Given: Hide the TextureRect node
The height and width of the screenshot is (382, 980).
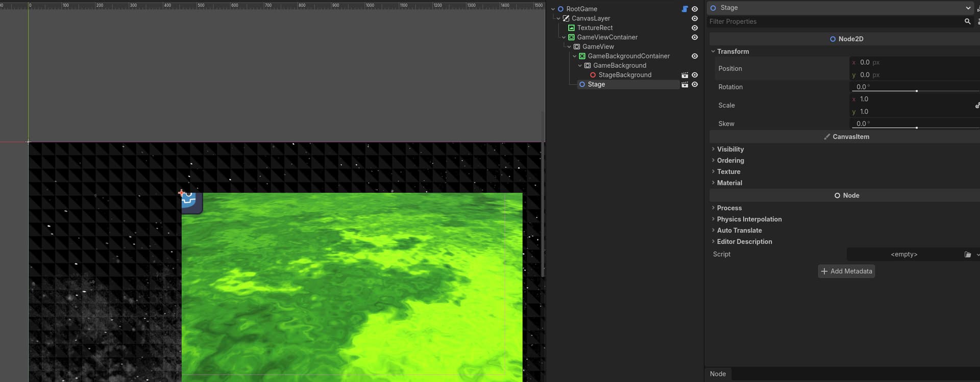Looking at the screenshot, I should click(x=695, y=28).
